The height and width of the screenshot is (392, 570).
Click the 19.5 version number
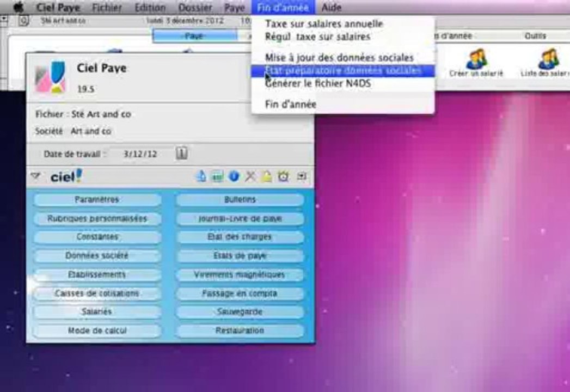(x=86, y=89)
